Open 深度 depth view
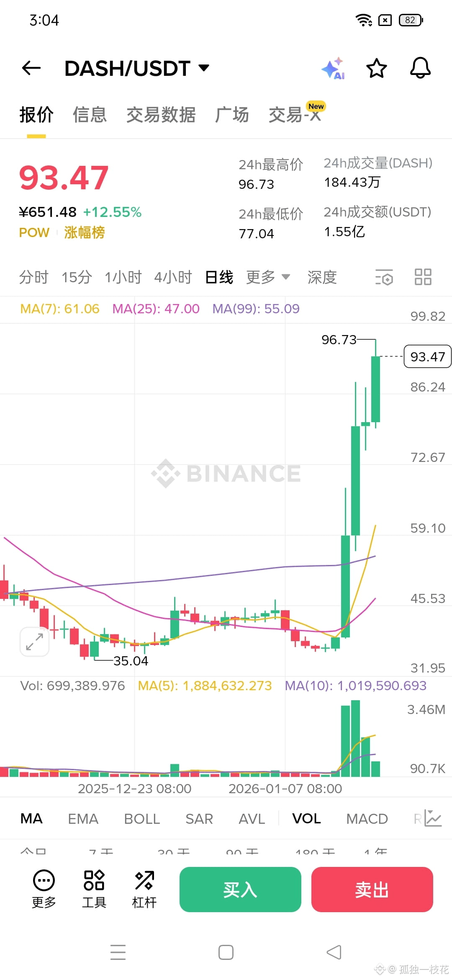Image resolution: width=452 pixels, height=980 pixels. [322, 277]
